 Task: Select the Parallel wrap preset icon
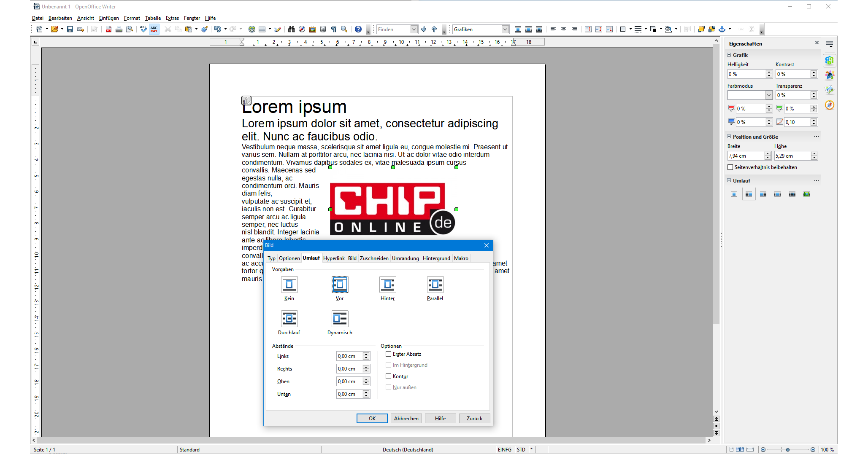pos(435,285)
